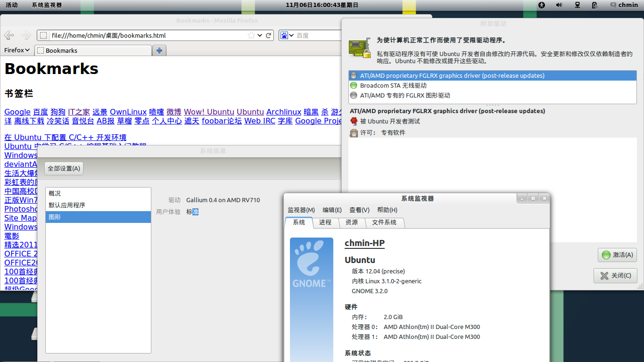Click the chmin-HP hostname text
The image size is (644, 362).
364,243
